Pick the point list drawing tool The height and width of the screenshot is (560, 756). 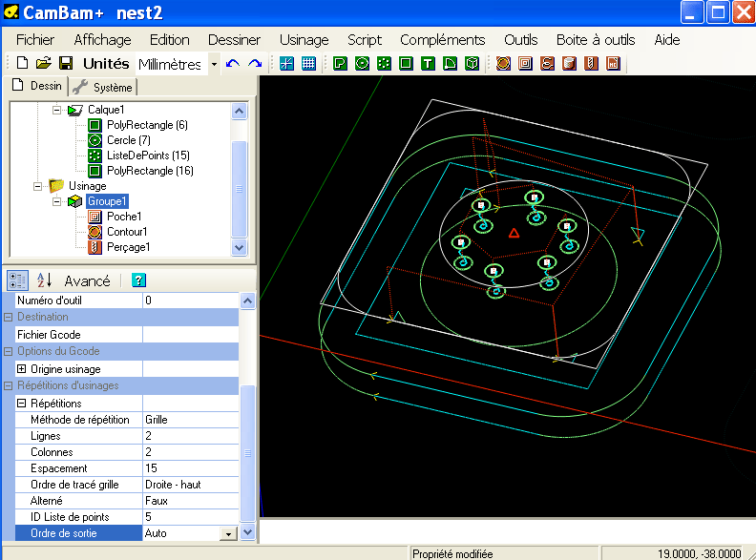pyautogui.click(x=384, y=64)
